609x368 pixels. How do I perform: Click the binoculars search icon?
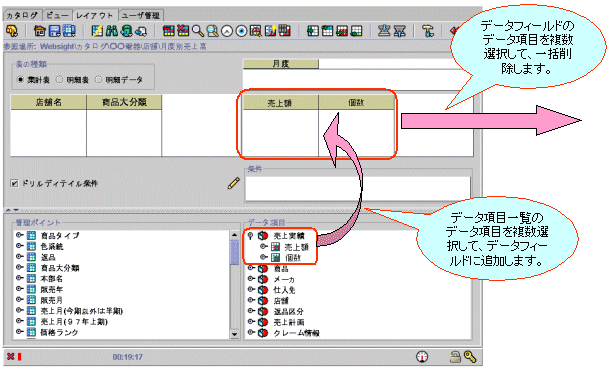112,31
